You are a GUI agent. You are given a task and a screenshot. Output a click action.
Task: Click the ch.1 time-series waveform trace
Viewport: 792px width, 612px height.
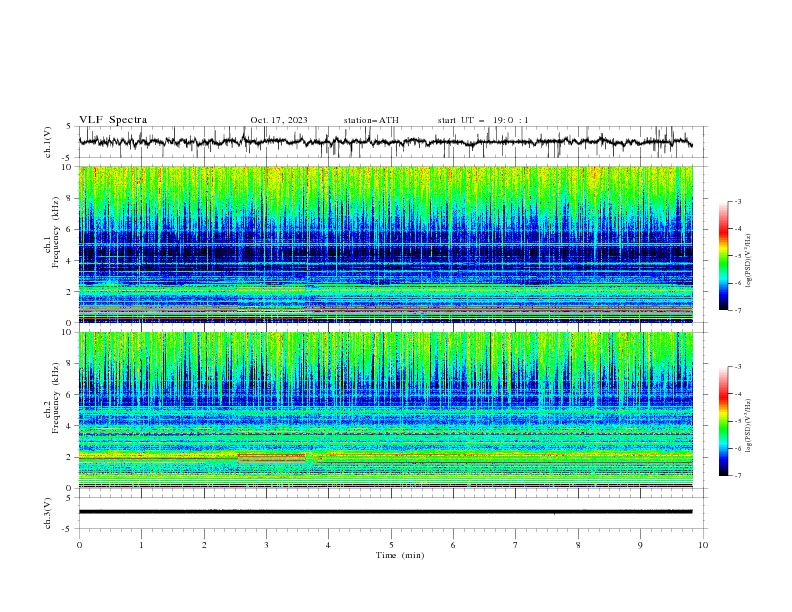[x=385, y=142]
